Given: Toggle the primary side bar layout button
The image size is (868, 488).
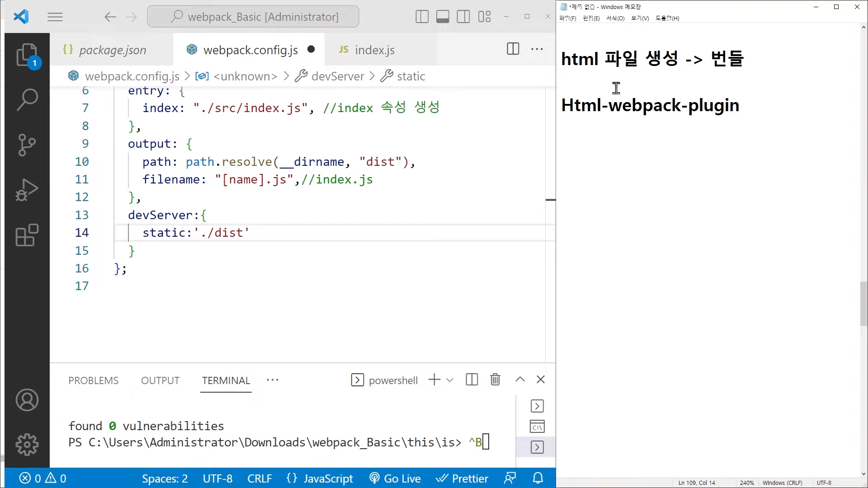Looking at the screenshot, I should click(422, 17).
